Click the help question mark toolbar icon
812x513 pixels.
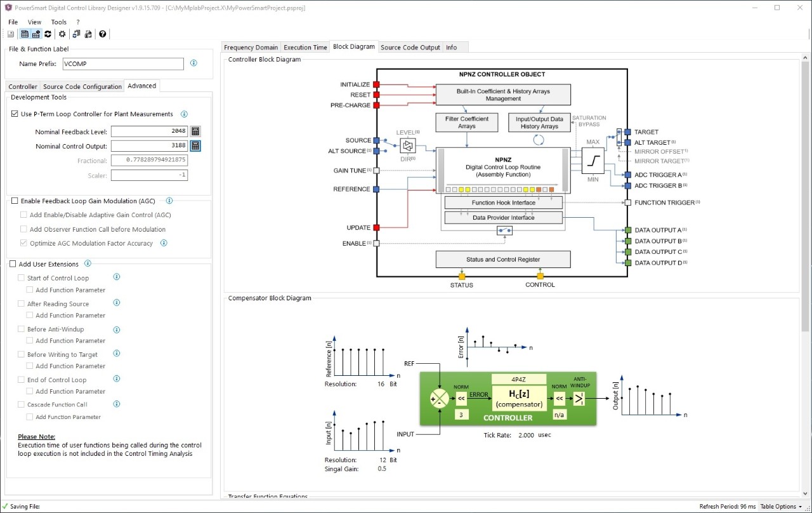(x=103, y=34)
